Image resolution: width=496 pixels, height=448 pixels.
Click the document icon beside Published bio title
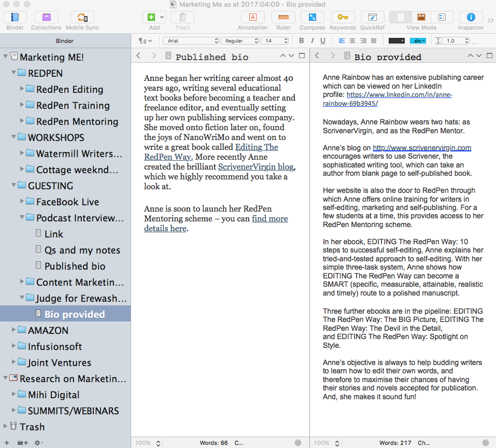[168, 56]
